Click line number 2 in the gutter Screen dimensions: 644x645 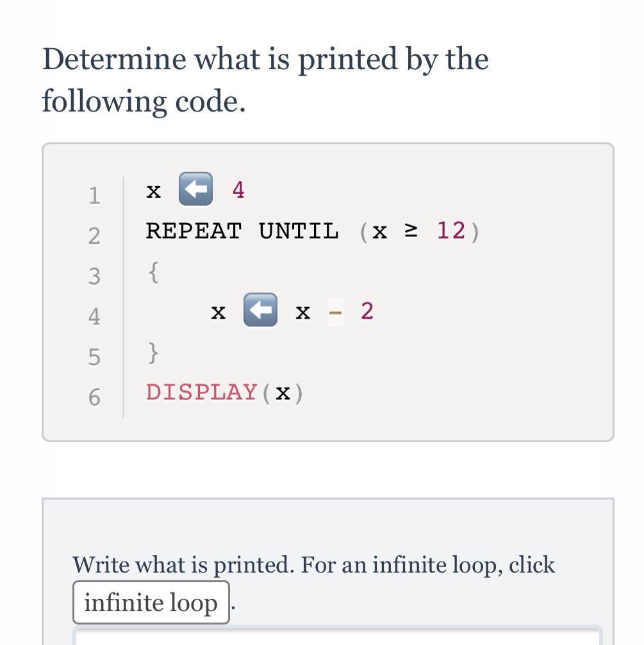(94, 236)
